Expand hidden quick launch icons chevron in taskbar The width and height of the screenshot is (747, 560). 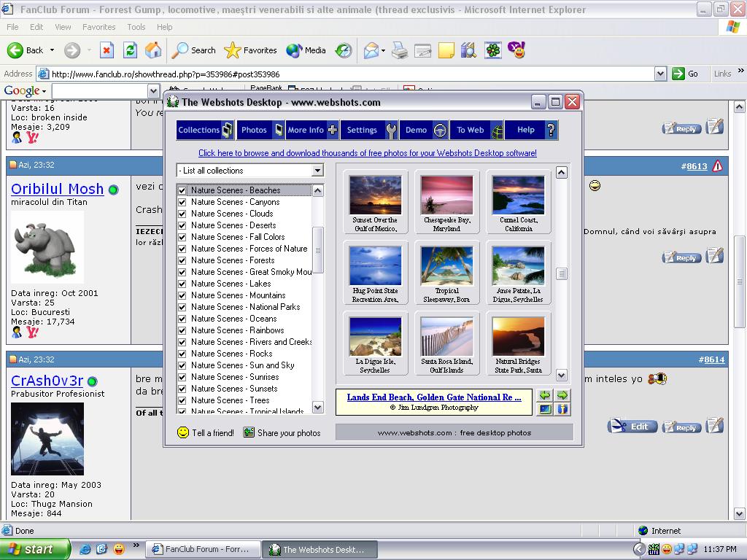pos(136,545)
